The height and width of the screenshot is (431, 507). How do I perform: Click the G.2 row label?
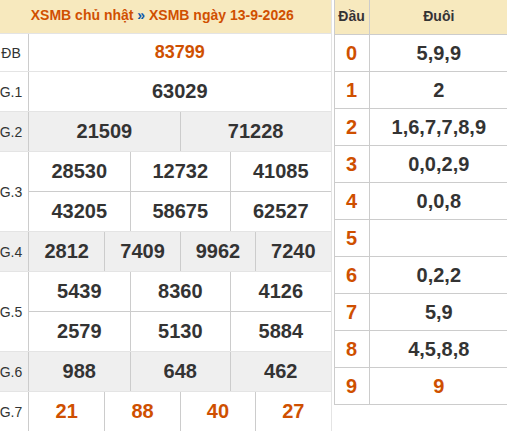point(11,132)
